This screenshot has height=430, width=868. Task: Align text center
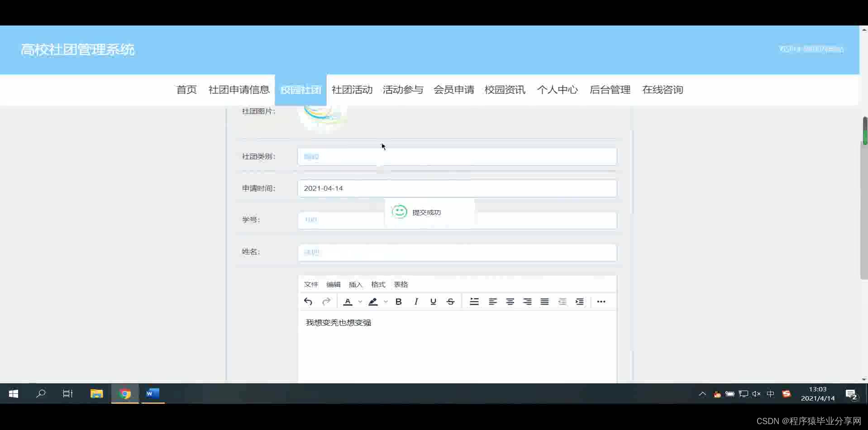pos(510,301)
